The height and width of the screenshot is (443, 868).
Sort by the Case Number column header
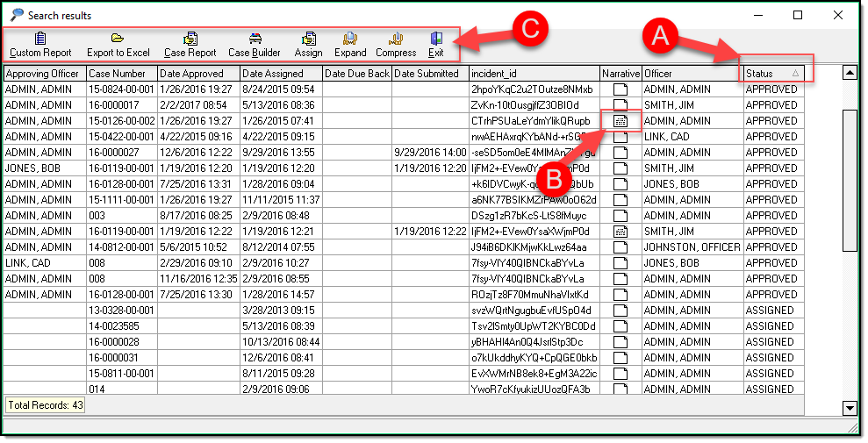tap(121, 74)
